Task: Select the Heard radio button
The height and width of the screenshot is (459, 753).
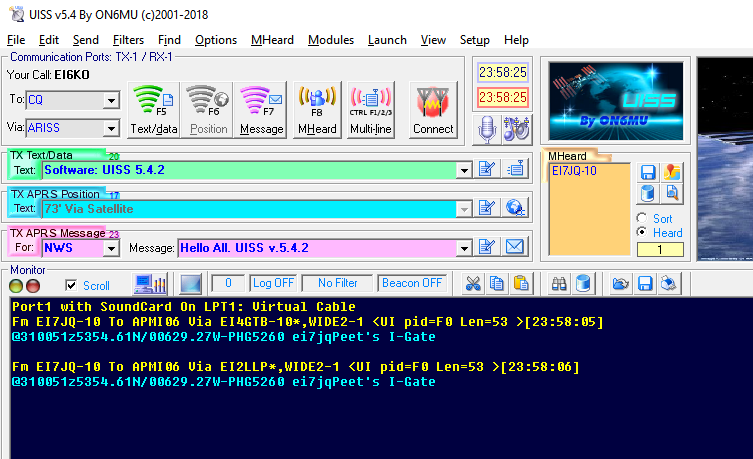Action: (x=642, y=232)
